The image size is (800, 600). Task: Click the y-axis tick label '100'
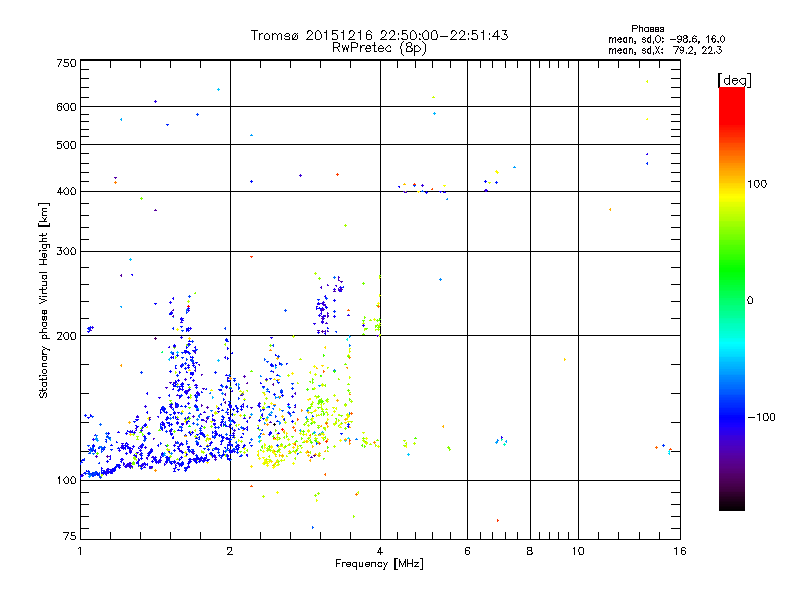(x=66, y=480)
